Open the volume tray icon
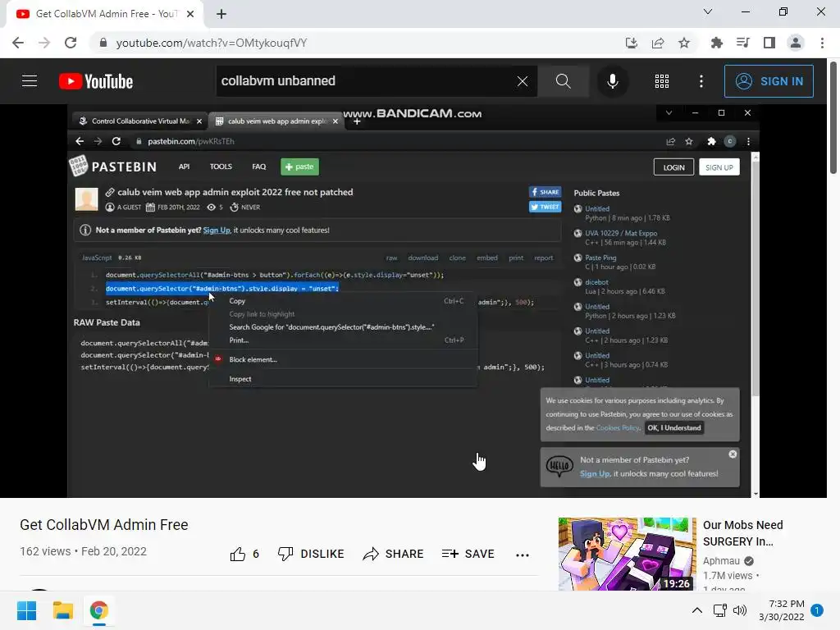This screenshot has height=630, width=840. pyautogui.click(x=740, y=610)
